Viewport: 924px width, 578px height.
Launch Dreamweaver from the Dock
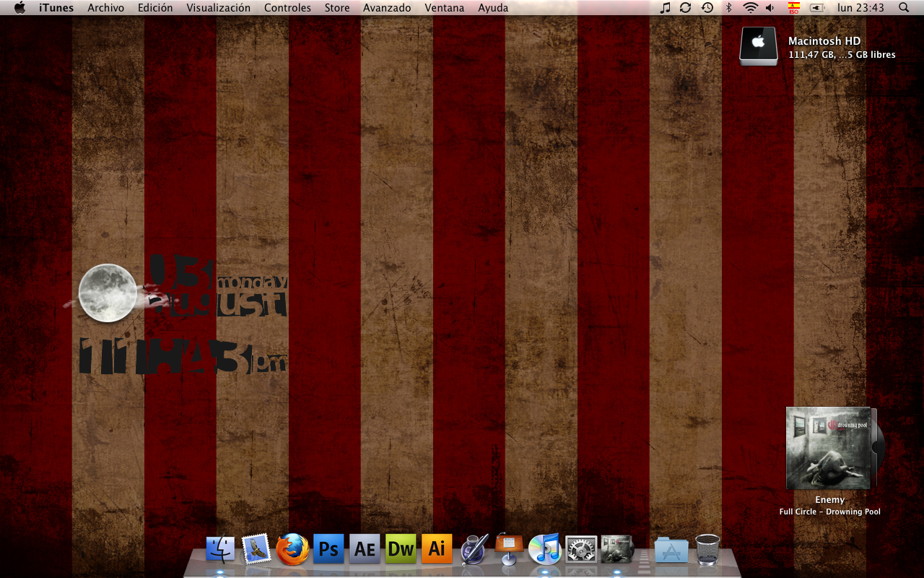point(401,550)
